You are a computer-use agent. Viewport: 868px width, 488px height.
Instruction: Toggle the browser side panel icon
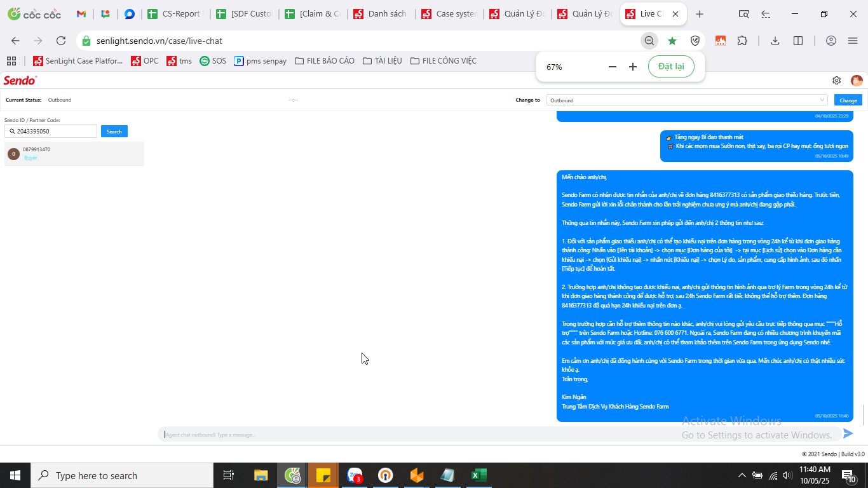(x=798, y=41)
